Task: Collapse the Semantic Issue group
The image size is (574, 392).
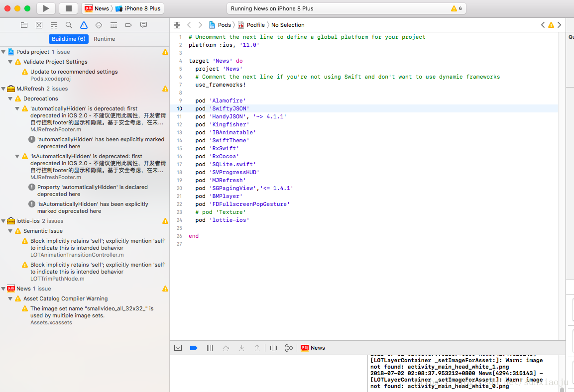Action: click(10, 231)
